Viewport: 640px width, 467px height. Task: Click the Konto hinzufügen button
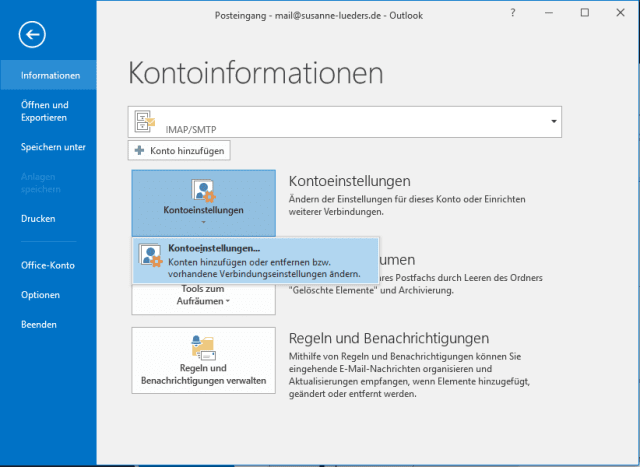point(179,151)
